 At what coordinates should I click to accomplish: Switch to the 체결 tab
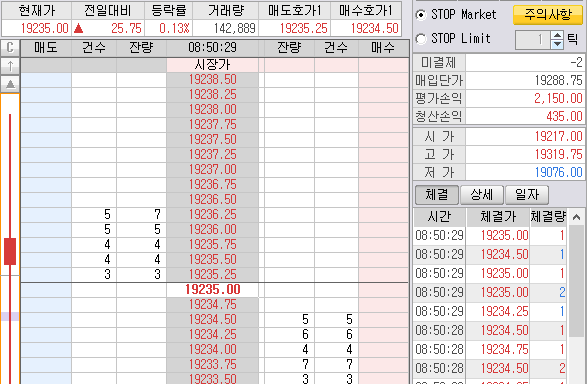point(437,195)
